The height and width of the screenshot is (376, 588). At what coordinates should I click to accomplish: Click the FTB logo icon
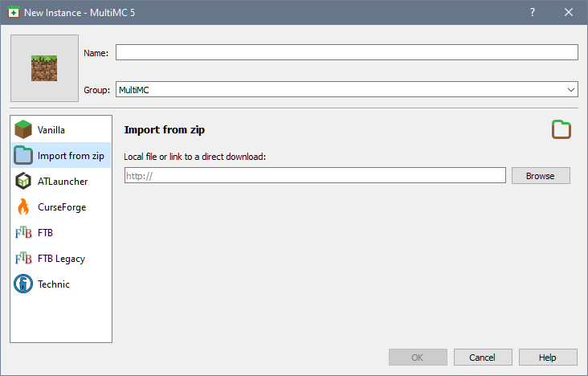(23, 233)
